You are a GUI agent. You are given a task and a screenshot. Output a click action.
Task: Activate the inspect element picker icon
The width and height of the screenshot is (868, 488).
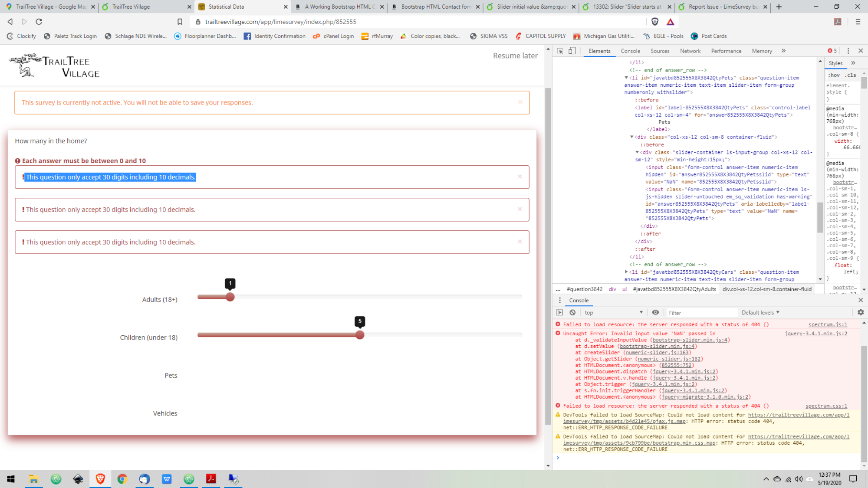point(560,51)
